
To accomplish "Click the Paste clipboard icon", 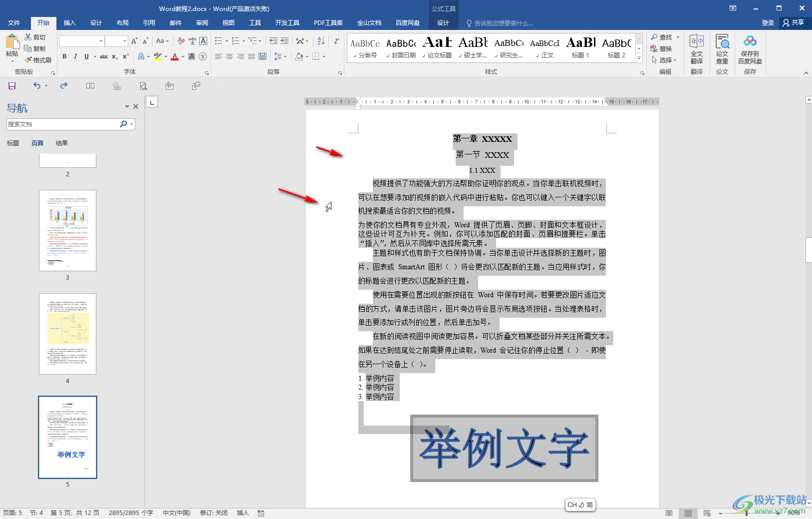I will [12, 41].
